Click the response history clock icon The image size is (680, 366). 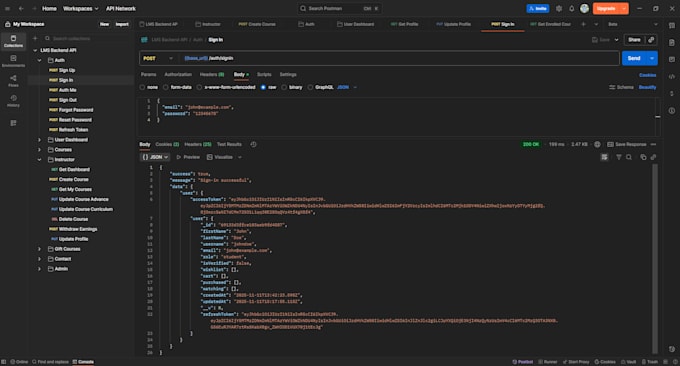[x=253, y=144]
